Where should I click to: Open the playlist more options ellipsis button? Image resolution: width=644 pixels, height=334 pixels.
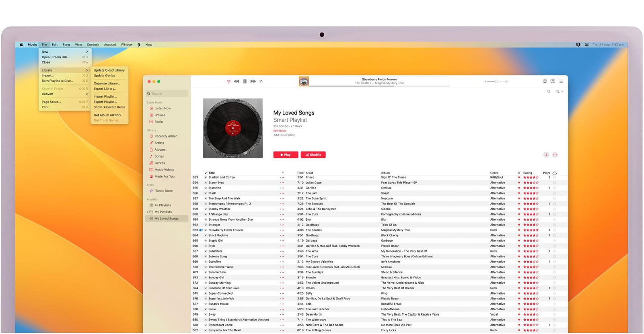pyautogui.click(x=555, y=155)
